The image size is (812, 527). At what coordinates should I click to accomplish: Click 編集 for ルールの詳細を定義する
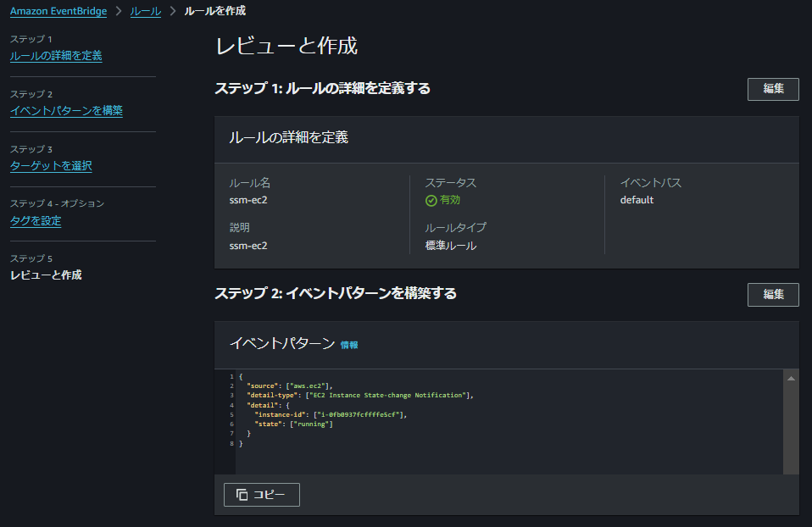tap(772, 88)
